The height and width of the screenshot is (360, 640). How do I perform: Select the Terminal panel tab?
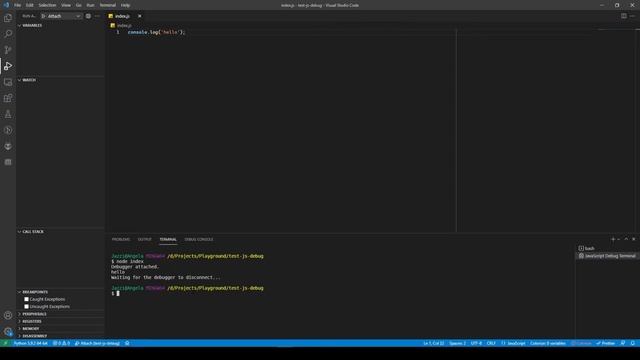[168, 239]
